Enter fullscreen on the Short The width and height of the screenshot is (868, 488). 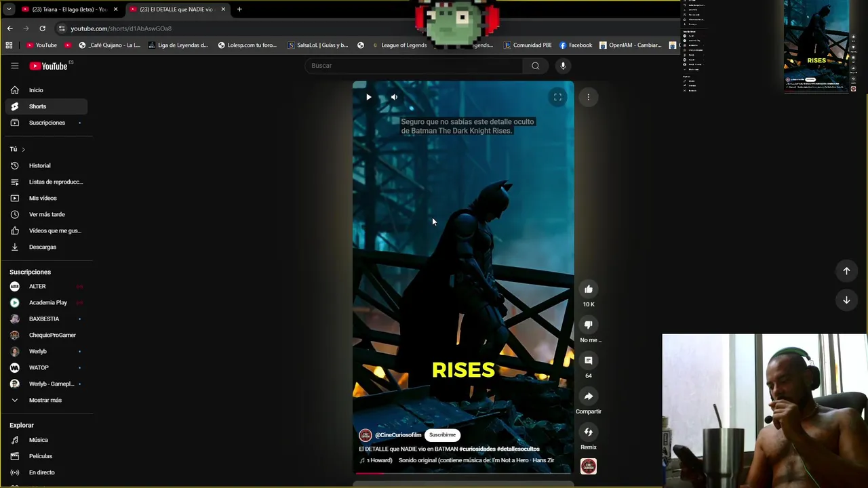(x=557, y=97)
